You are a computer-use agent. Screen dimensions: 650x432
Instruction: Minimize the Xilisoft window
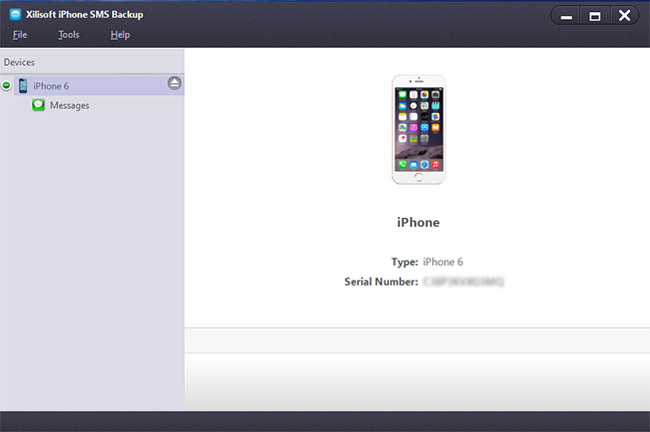click(566, 16)
